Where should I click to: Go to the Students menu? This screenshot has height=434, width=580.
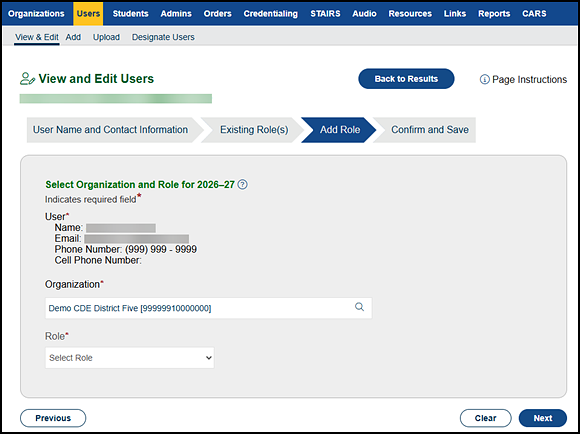coord(130,14)
